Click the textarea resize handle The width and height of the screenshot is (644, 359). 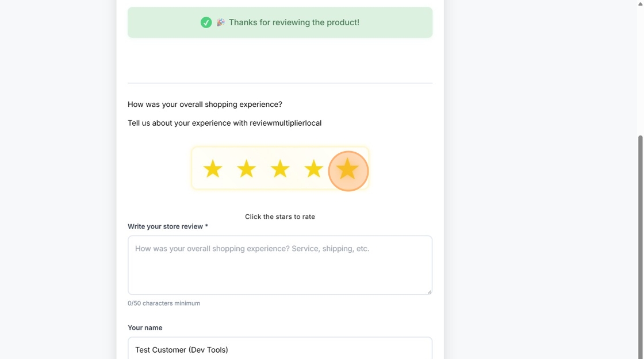430,292
